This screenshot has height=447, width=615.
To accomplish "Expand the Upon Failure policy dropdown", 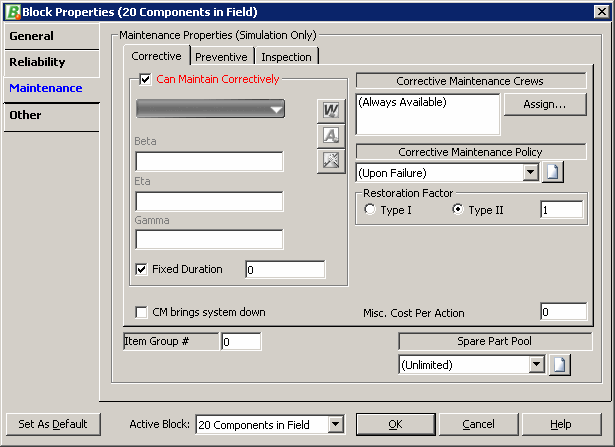I will [530, 172].
